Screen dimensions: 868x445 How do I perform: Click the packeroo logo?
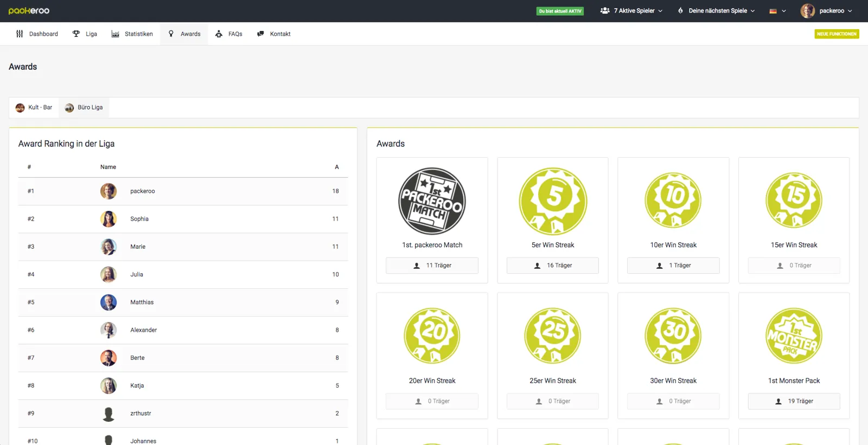click(x=29, y=11)
